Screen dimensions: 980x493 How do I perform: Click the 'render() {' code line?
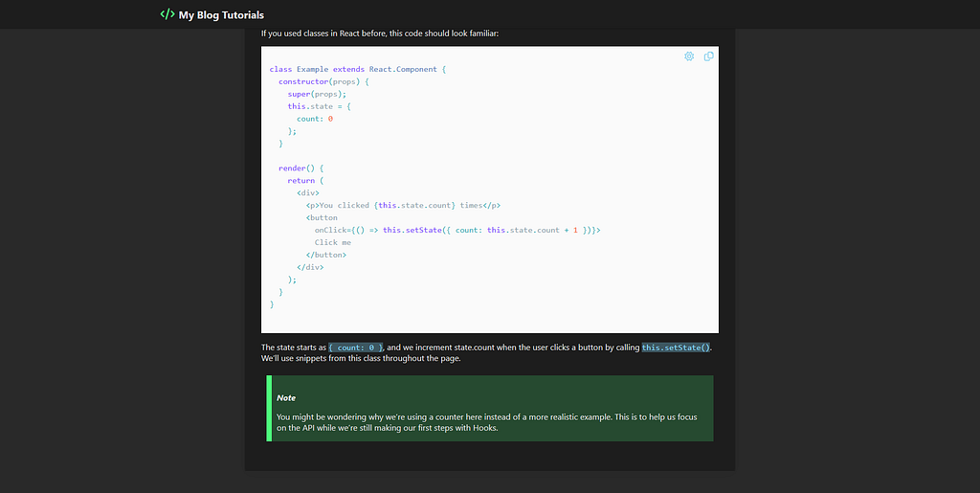click(301, 168)
